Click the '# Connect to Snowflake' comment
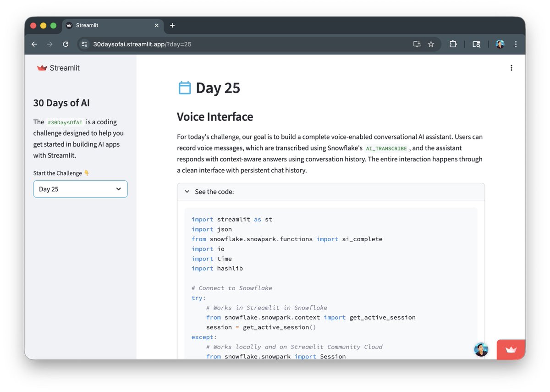This screenshot has height=392, width=550. pos(232,288)
